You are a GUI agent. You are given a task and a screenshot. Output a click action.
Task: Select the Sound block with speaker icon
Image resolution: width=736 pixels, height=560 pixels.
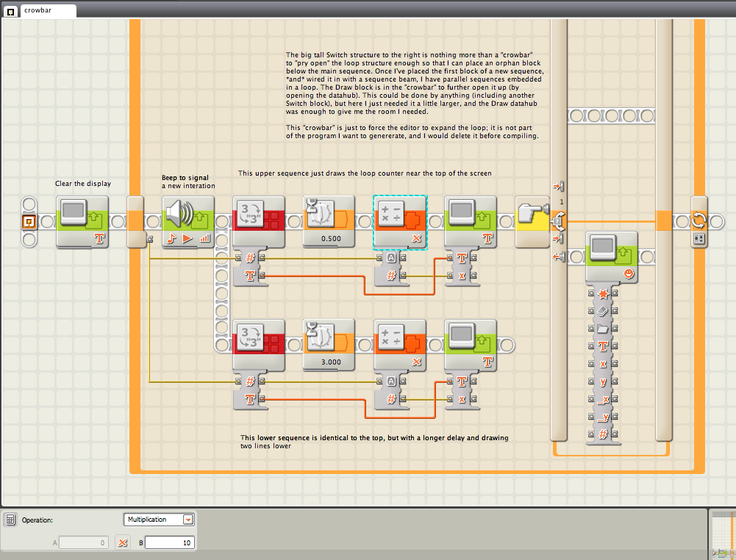[187, 221]
